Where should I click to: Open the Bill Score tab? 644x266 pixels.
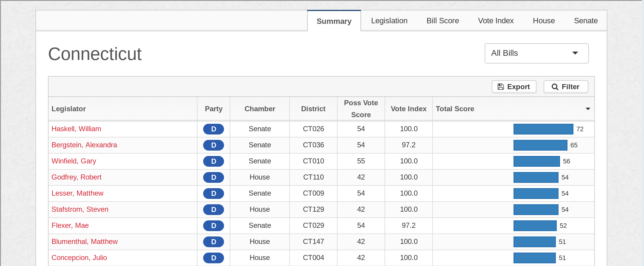pos(443,21)
